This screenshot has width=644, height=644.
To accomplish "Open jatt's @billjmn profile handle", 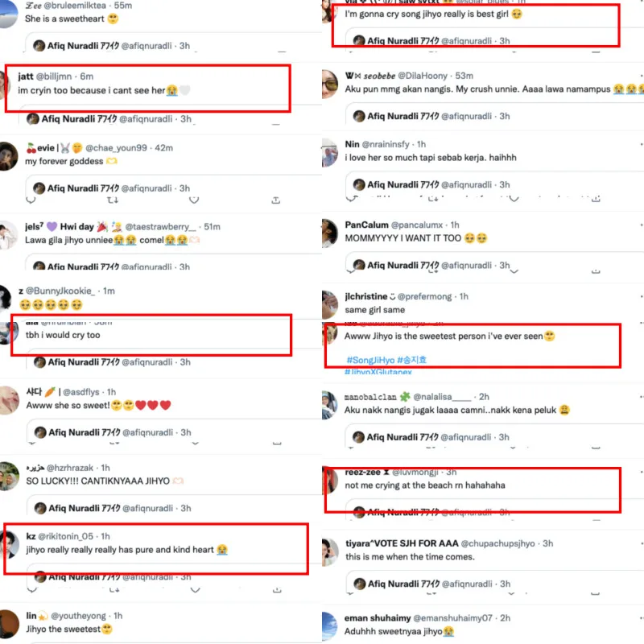I will point(54,76).
